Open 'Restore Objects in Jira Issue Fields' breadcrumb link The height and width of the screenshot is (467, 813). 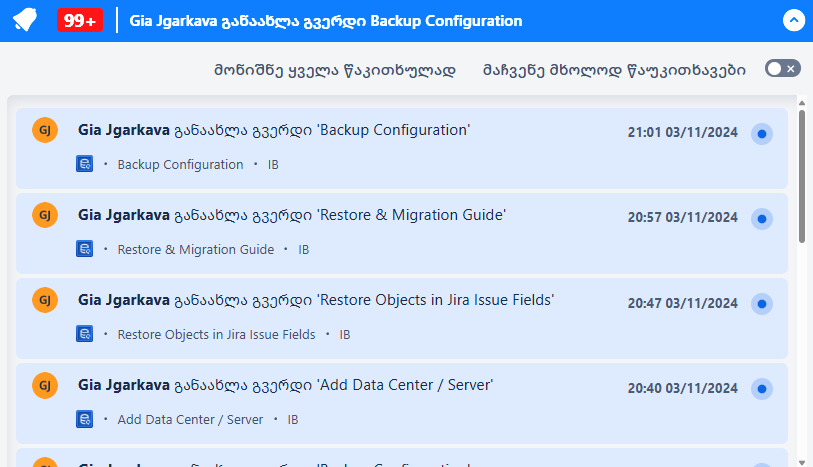216,334
